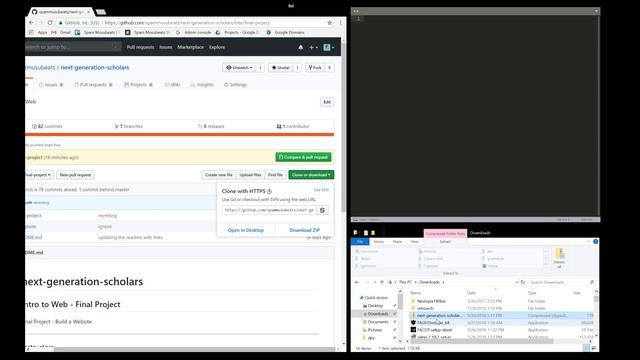Open the Gmail bookmark
The image size is (640, 360).
click(61, 32)
